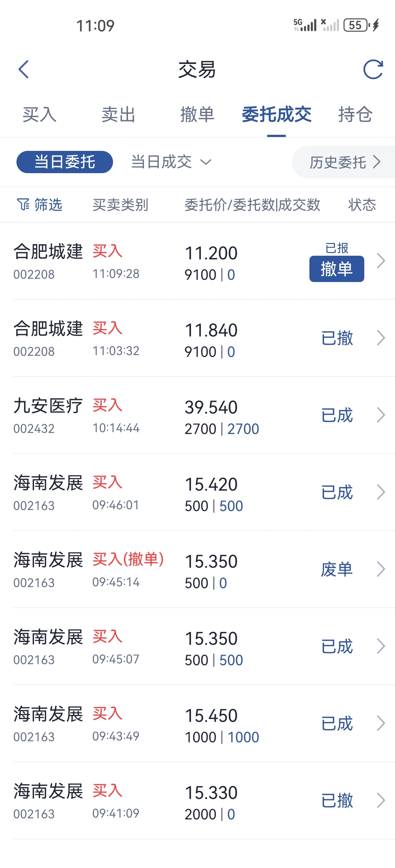Tap the 已成 status of 海南发展 15.420

click(337, 492)
